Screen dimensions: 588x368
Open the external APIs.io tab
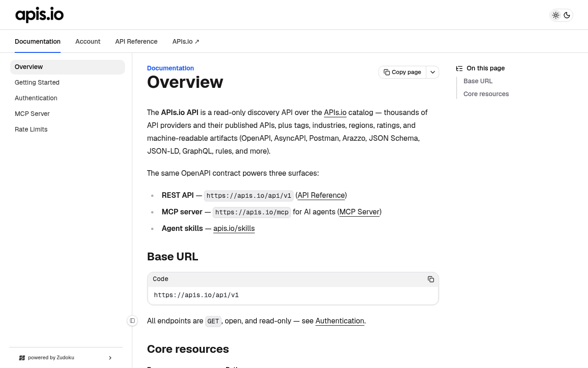(x=186, y=41)
